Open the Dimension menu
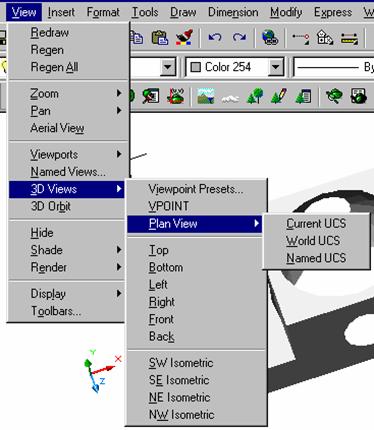374x430 pixels. click(x=233, y=12)
